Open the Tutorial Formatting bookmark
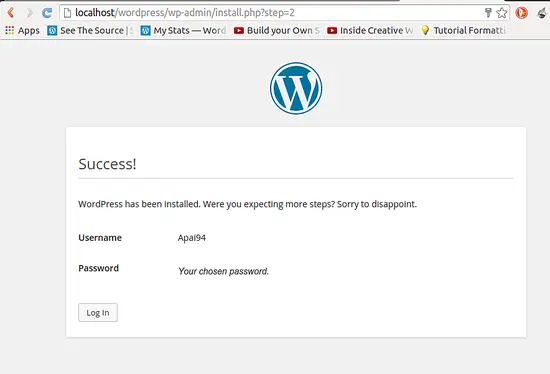Screen dimensions: 550x374 [x=463, y=31]
